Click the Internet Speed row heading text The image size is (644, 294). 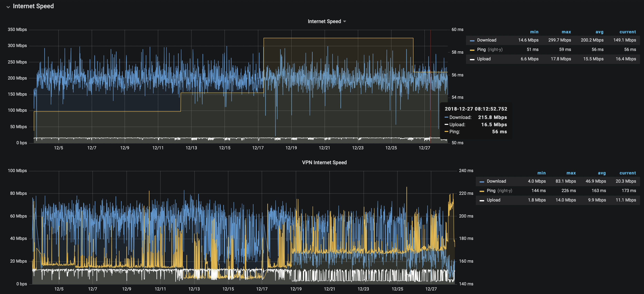[33, 6]
